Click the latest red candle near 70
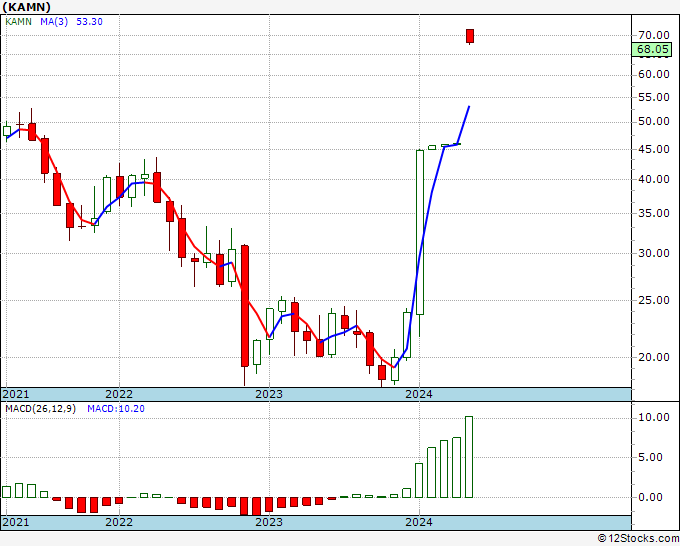Viewport: 680px width, 546px height. coord(470,36)
